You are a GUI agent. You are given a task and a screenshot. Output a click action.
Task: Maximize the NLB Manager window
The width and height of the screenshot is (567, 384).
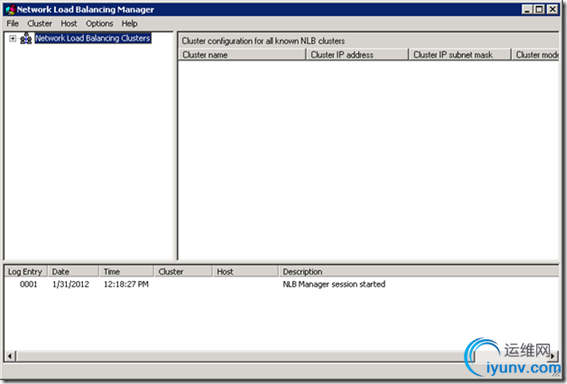(x=539, y=9)
